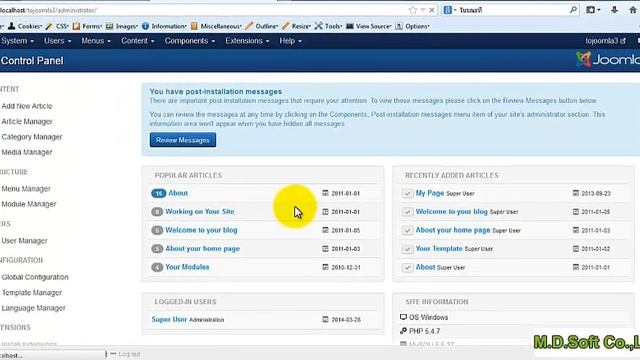This screenshot has height=360, width=640.
Task: Open the search engine selector icon
Action: pyautogui.click(x=450, y=10)
